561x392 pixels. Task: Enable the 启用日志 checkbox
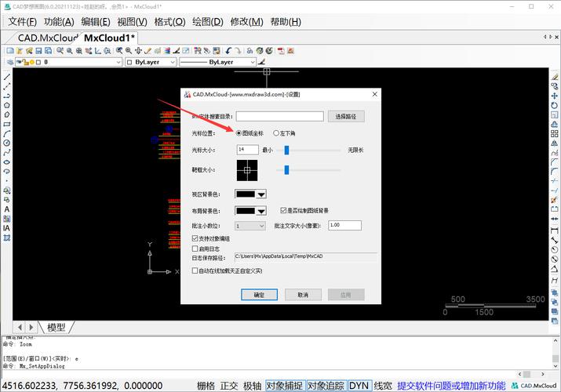196,248
